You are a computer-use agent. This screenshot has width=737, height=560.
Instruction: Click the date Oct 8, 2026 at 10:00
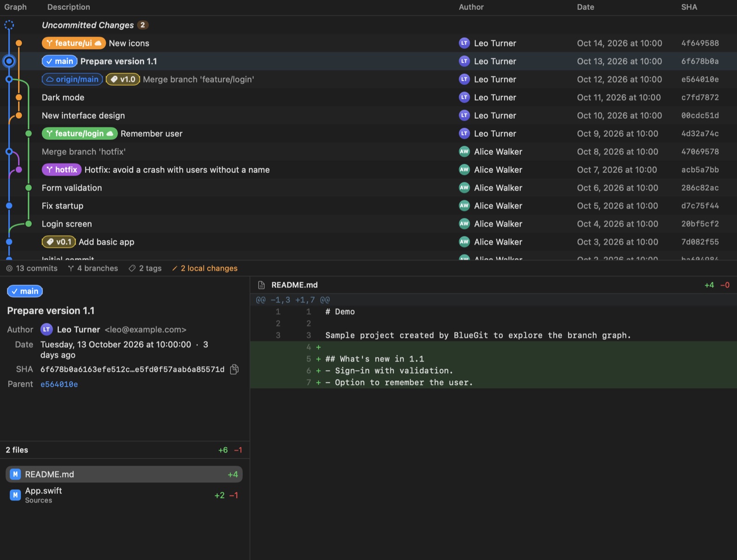click(x=618, y=152)
